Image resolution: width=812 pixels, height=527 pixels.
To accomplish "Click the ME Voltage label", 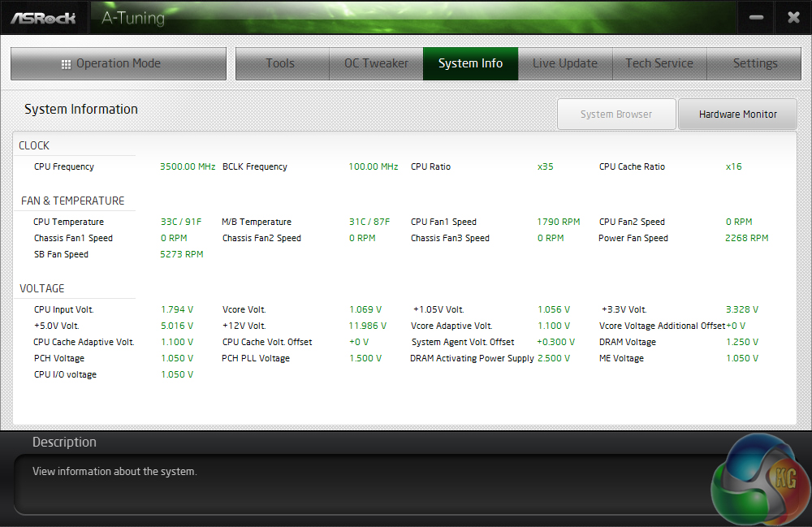I will 621,358.
